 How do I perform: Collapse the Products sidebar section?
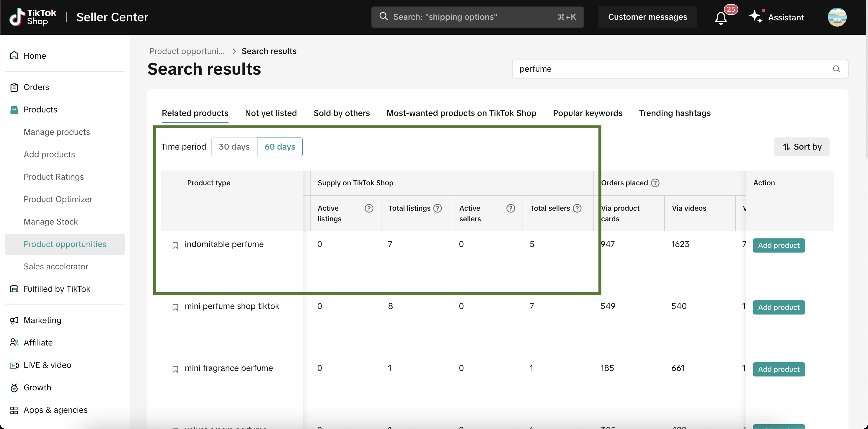[x=40, y=110]
